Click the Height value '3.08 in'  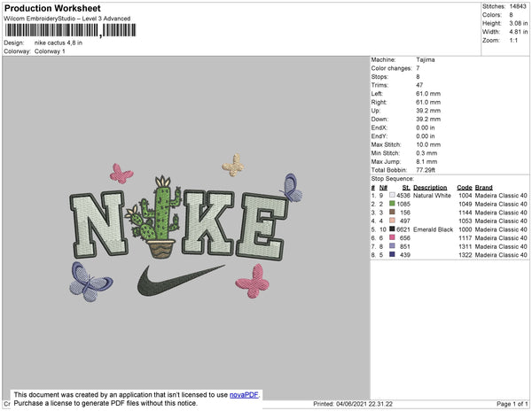coord(519,23)
